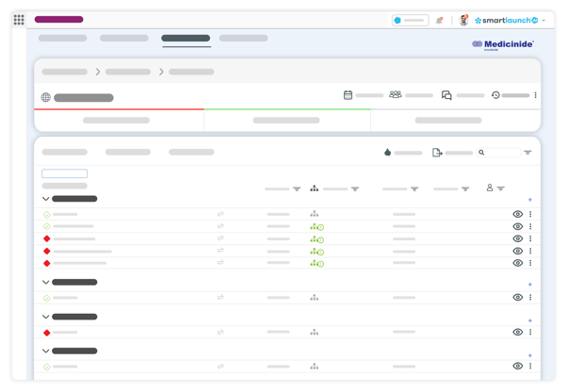Click the filter icon beside the hierarchy column
This screenshot has height=392, width=567.
(355, 188)
